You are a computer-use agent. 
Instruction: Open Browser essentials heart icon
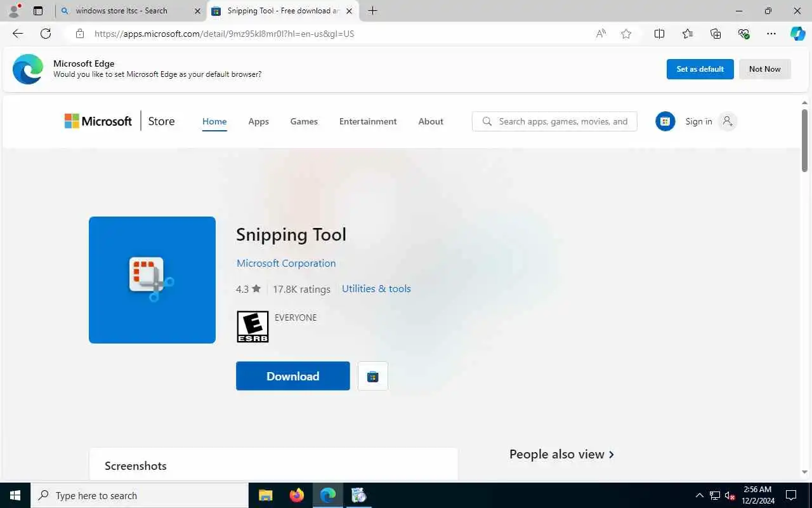(x=743, y=34)
